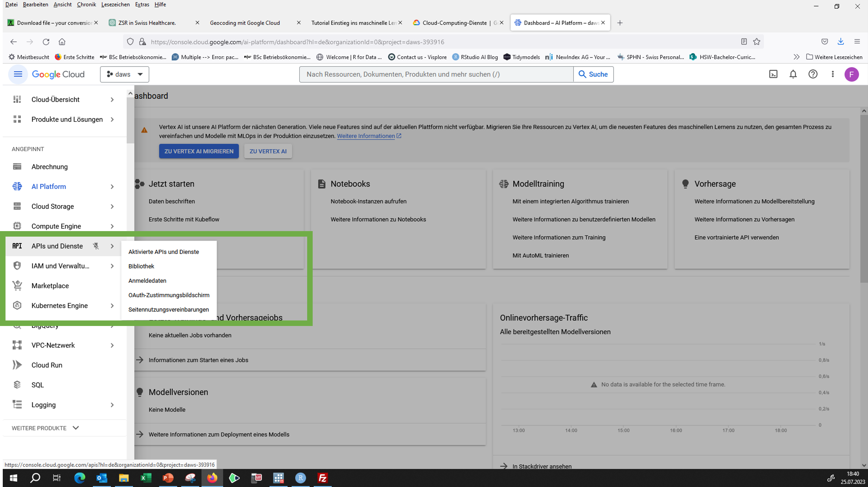Screen dimensions: 868x487
Task: Bookmark page with the star icon
Action: pos(757,42)
